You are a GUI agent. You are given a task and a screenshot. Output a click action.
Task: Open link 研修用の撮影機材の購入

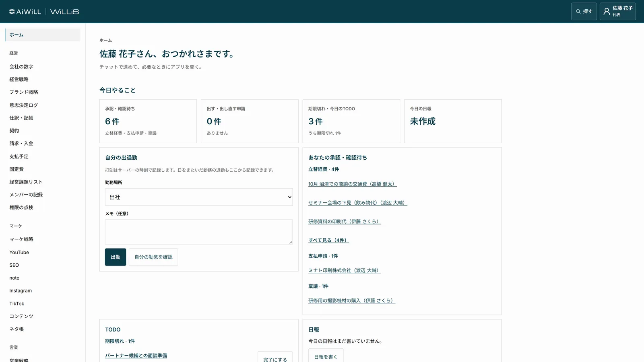coord(352,301)
